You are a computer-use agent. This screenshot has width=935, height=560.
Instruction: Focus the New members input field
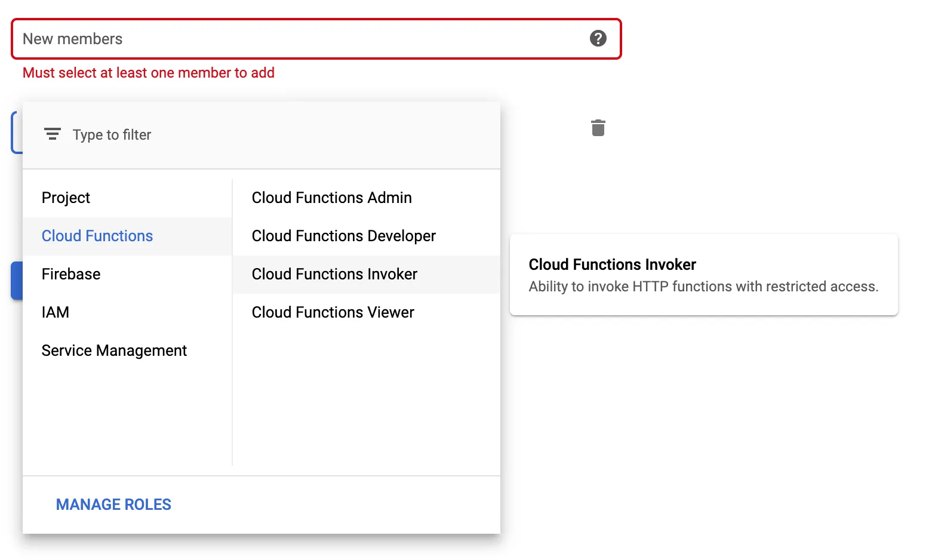coord(299,39)
